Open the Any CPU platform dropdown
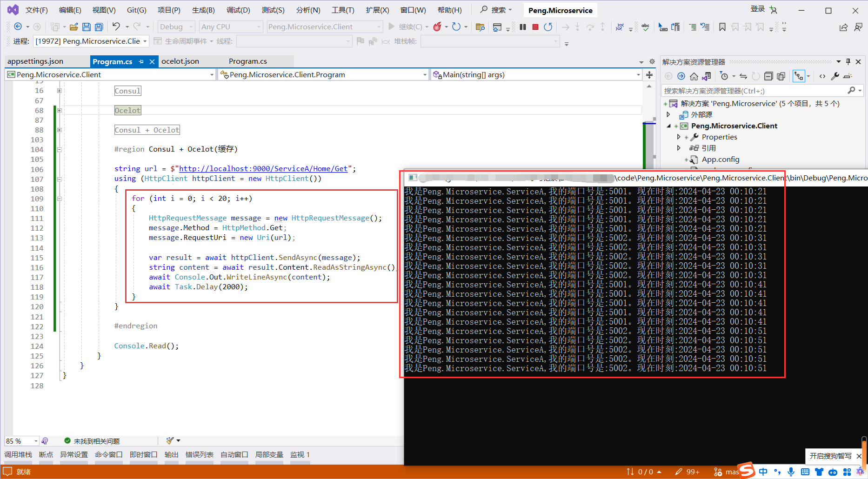 [x=231, y=27]
